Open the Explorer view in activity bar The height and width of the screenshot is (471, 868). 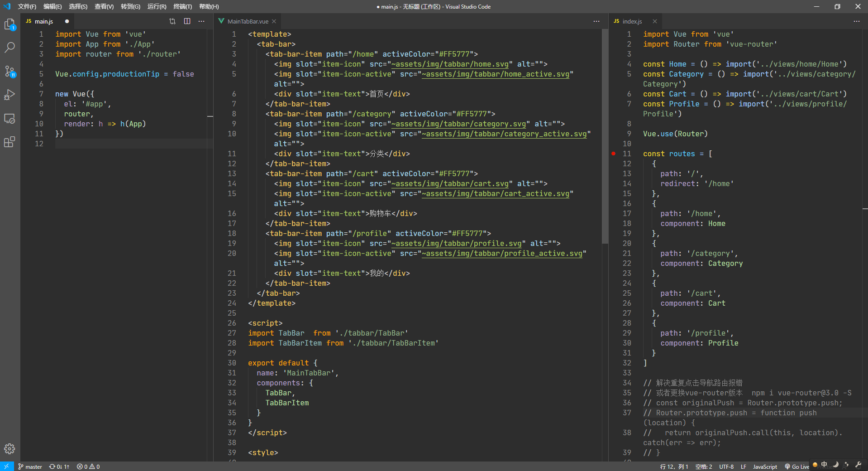(x=10, y=24)
